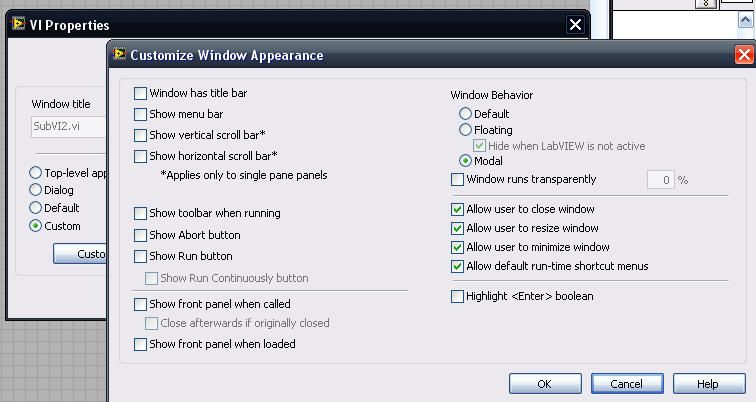This screenshot has height=402, width=756.
Task: Toggle Show Abort button checkbox
Action: (141, 235)
